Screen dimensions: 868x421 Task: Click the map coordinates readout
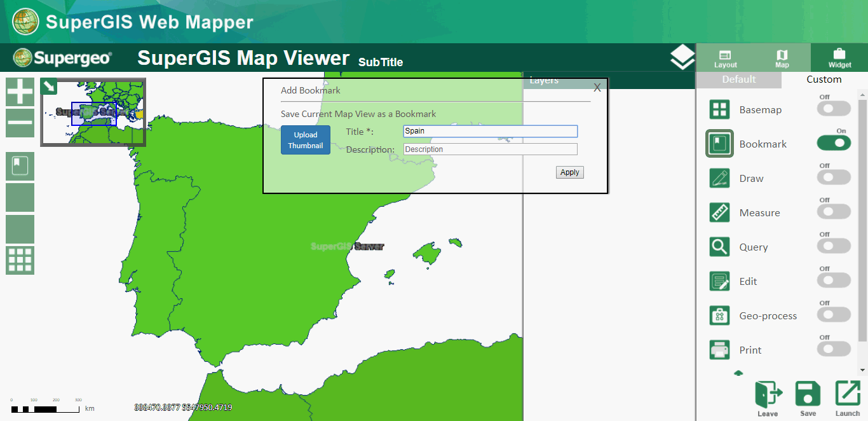(x=183, y=407)
